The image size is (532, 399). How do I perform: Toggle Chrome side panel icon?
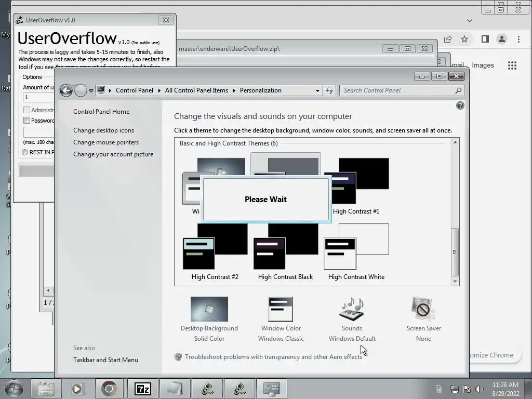(x=485, y=39)
